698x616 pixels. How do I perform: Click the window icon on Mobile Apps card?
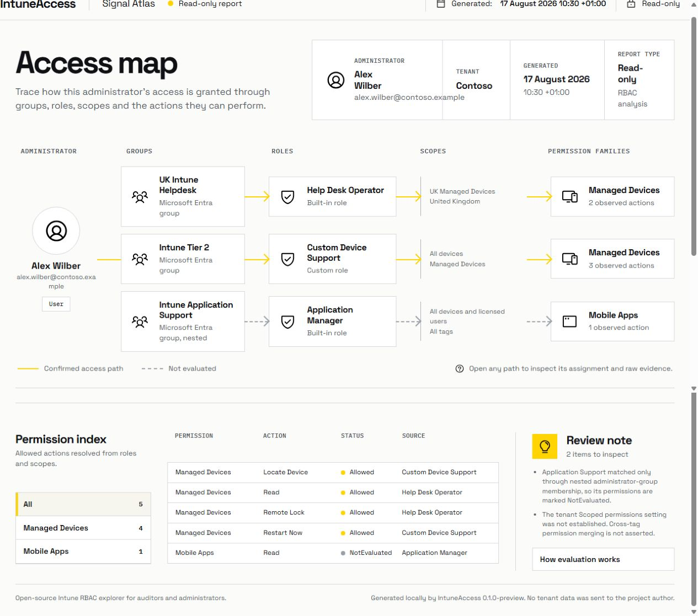coord(569,322)
